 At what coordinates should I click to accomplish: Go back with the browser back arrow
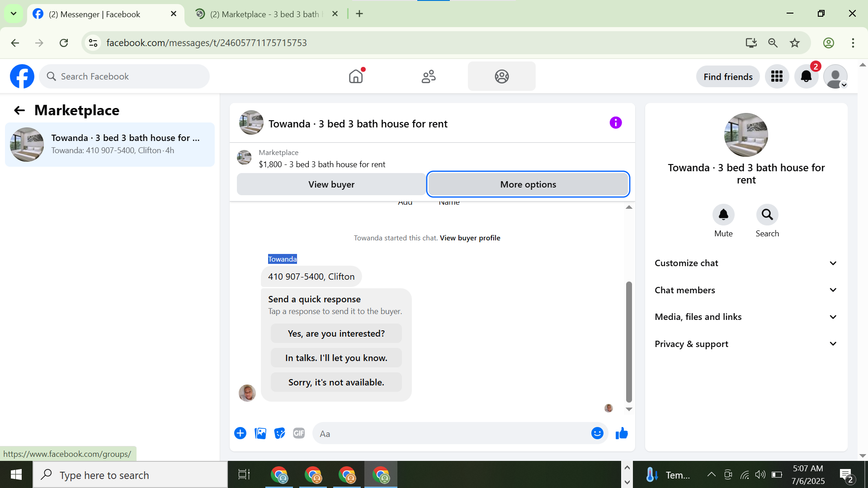(x=15, y=43)
